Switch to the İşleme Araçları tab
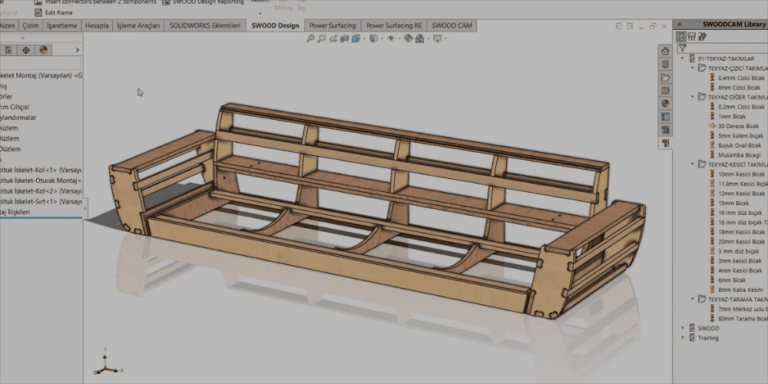Screen dimensions: 768x384 [x=138, y=25]
